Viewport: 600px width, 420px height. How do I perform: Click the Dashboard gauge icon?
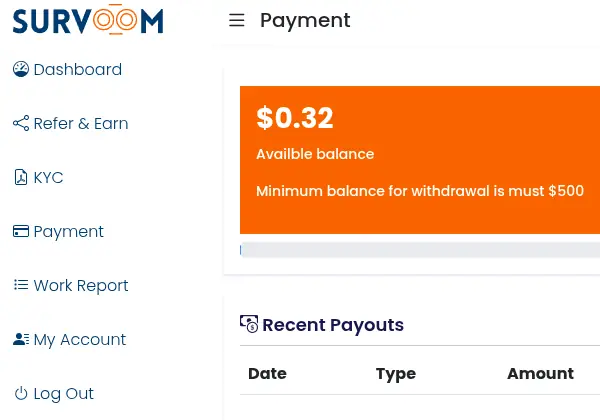[21, 69]
